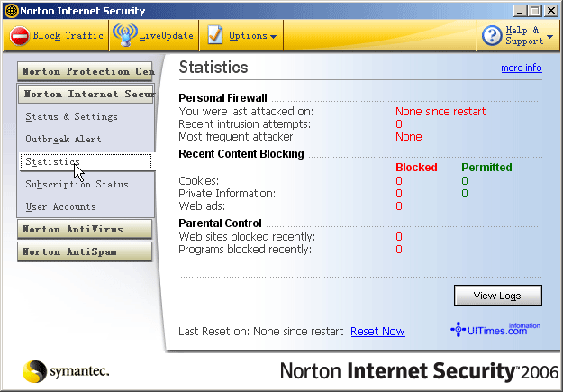Screen dimensions: 563x392
Task: Click the Personal Firewall section heading
Action: [222, 98]
